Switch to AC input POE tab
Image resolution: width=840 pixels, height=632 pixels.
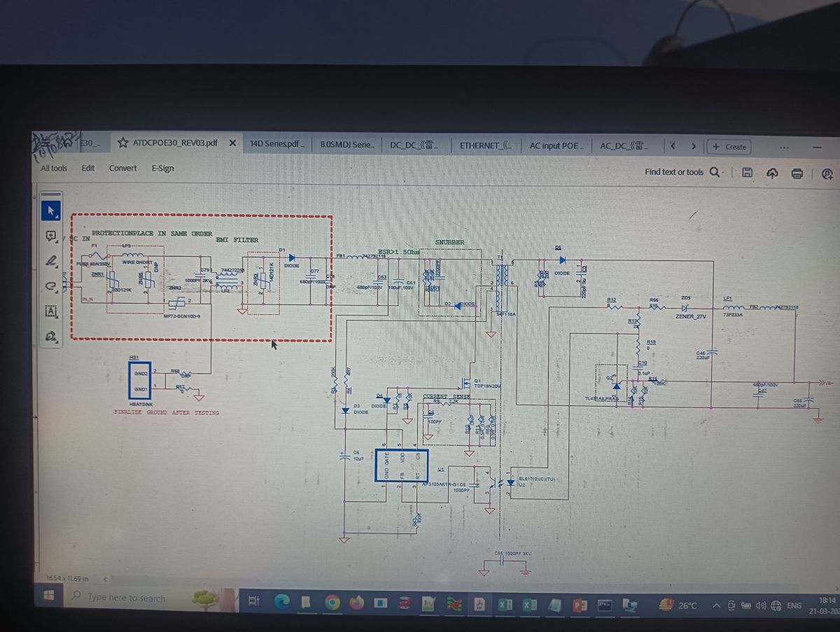(x=557, y=146)
